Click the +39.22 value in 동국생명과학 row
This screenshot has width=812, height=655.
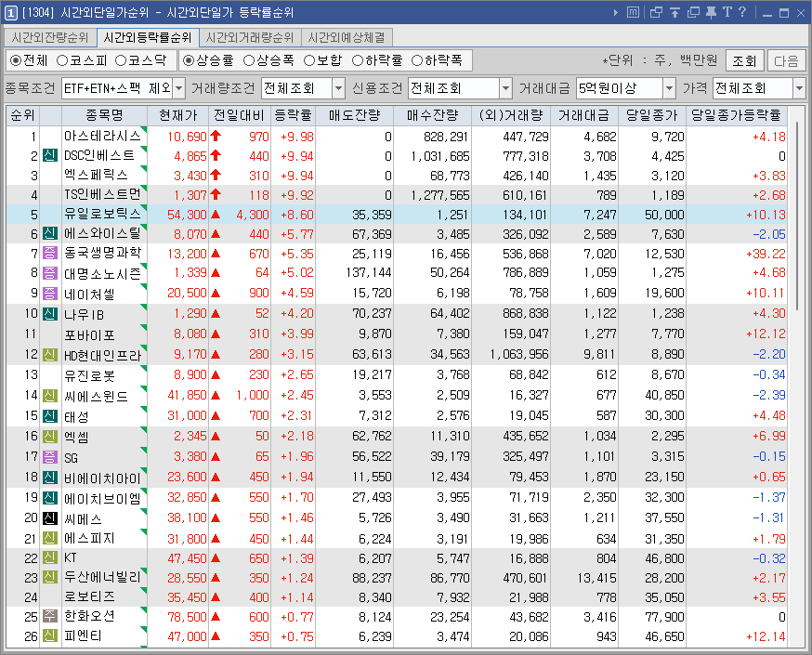pos(766,254)
